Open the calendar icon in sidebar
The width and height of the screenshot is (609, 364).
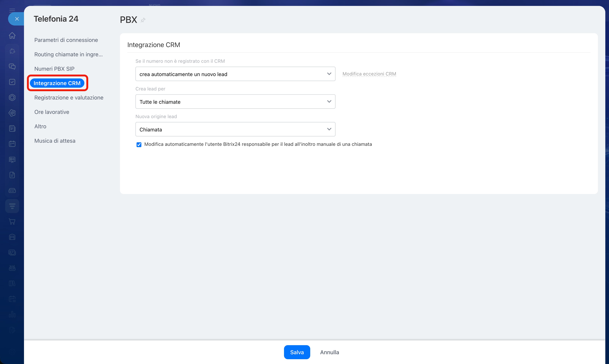[12, 144]
